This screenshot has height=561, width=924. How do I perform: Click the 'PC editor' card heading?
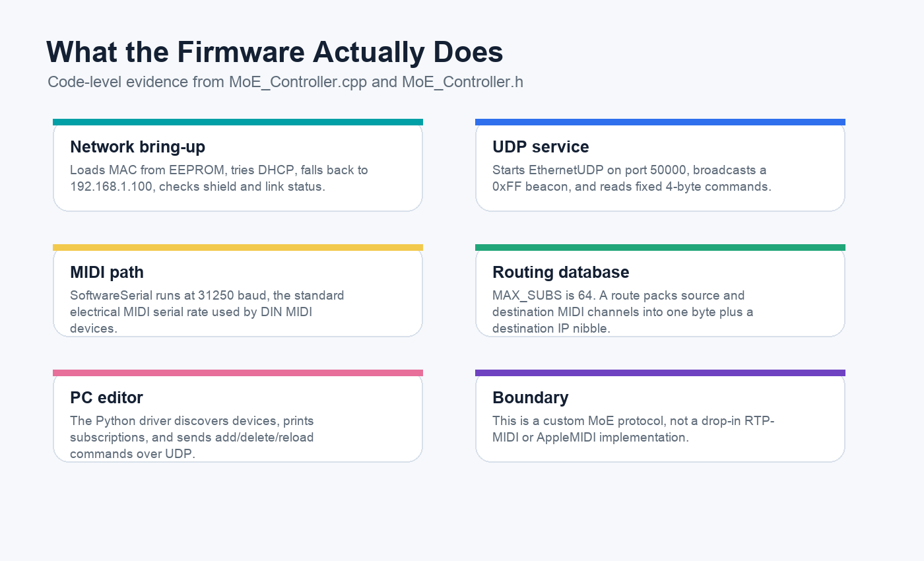[x=106, y=397]
